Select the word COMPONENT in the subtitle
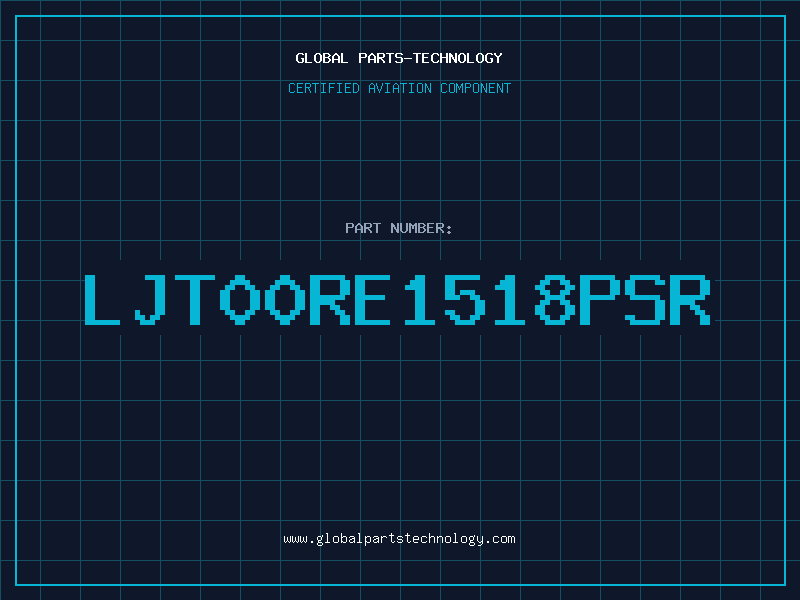 coord(476,88)
